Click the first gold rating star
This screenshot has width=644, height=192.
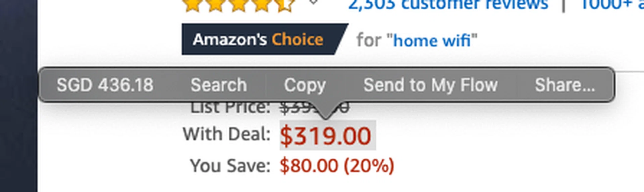(x=193, y=5)
